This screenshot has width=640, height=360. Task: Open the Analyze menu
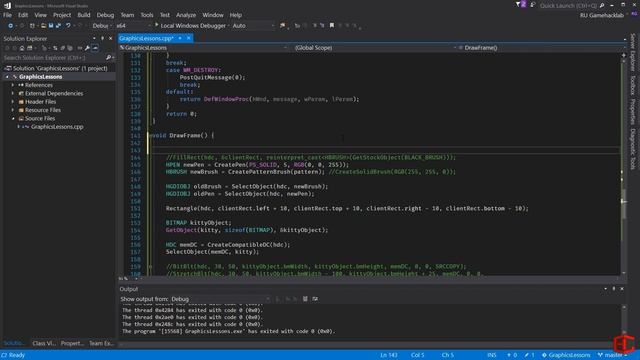186,15
